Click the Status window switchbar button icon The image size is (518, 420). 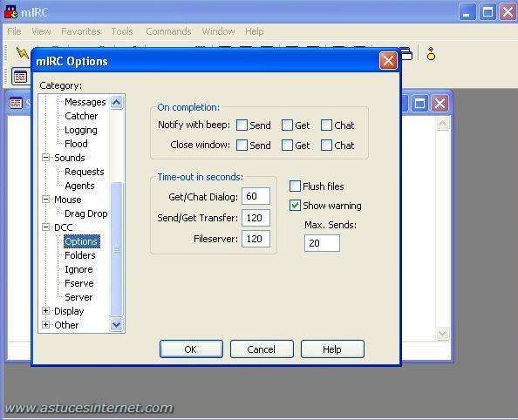(20, 77)
